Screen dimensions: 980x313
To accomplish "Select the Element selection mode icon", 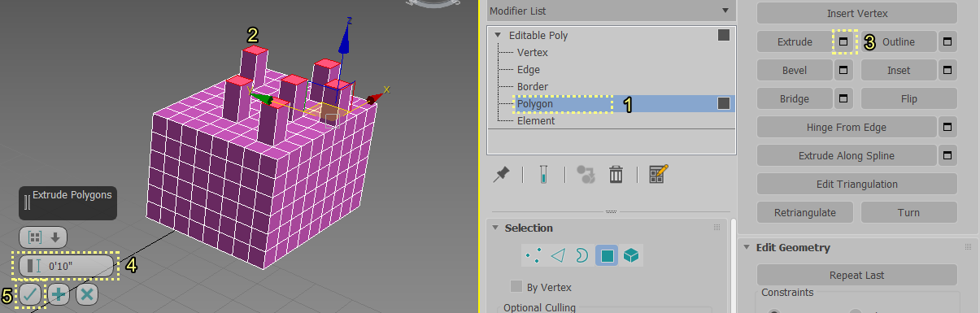I will 631,256.
